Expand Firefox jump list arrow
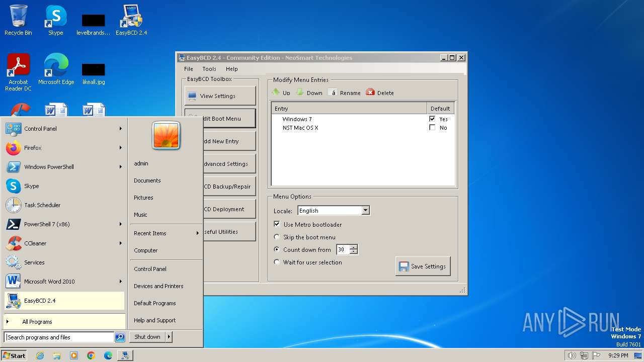644x362 pixels. (121, 148)
